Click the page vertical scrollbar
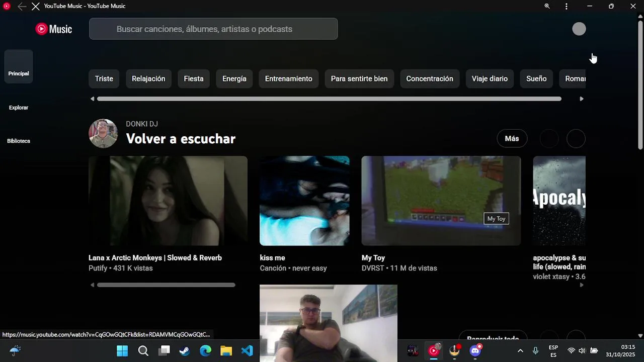This screenshot has width=644, height=362. pyautogui.click(x=640, y=84)
